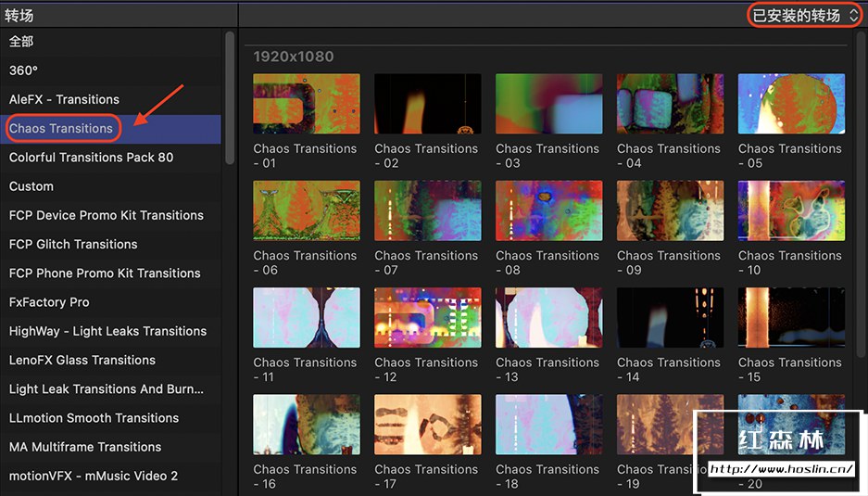Open the Custom transitions category
The image size is (868, 496).
point(31,186)
